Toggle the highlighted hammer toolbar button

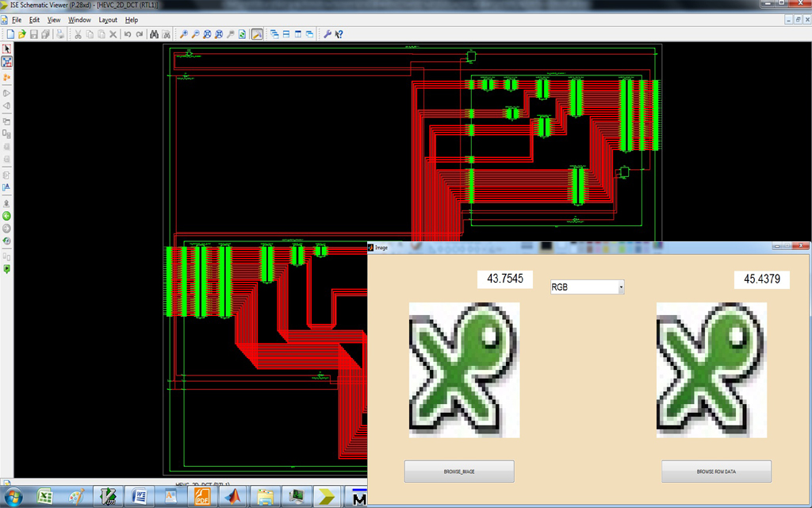click(x=257, y=34)
